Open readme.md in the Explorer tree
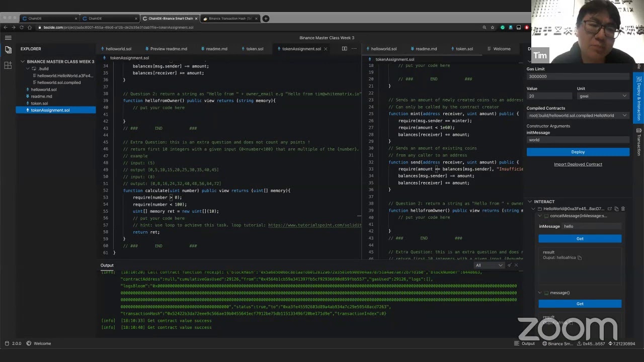 41,97
